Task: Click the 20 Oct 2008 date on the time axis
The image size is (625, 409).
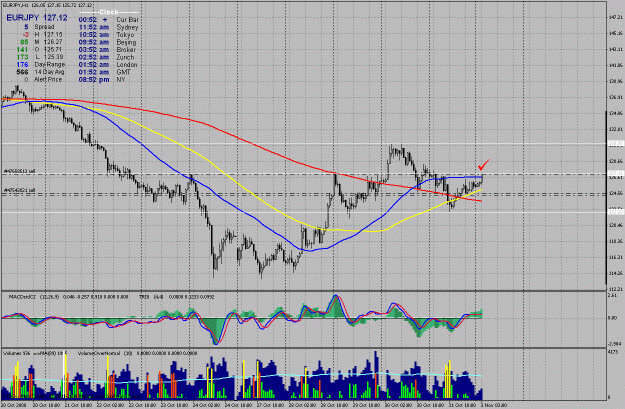Action: (12, 405)
